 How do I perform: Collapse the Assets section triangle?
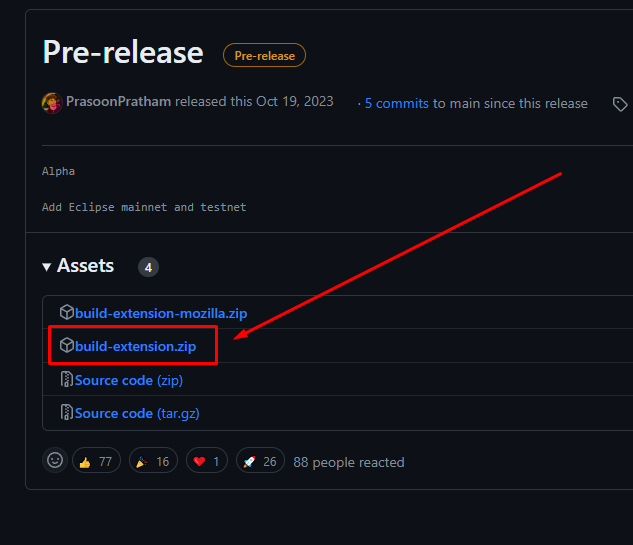click(x=46, y=267)
